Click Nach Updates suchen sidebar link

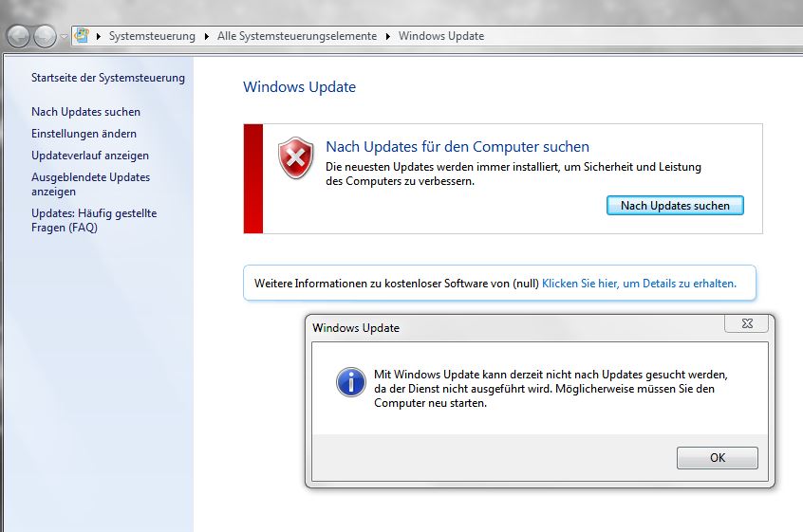point(85,112)
